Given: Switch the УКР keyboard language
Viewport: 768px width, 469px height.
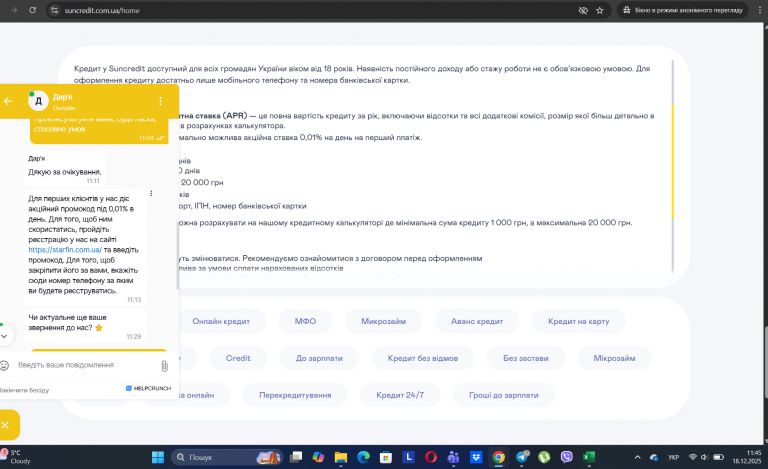Looking at the screenshot, I should [673, 457].
